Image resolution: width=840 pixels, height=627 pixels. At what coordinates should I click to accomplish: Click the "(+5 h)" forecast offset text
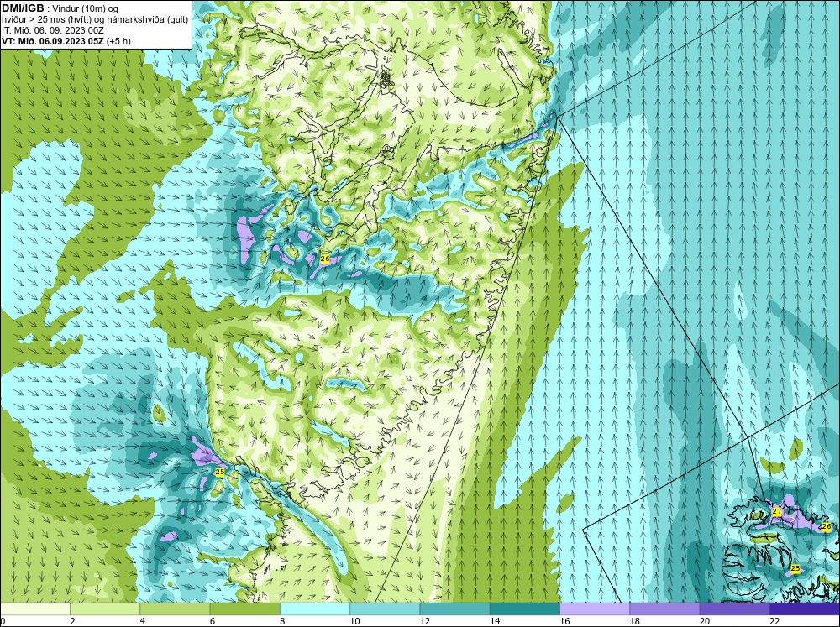point(118,40)
